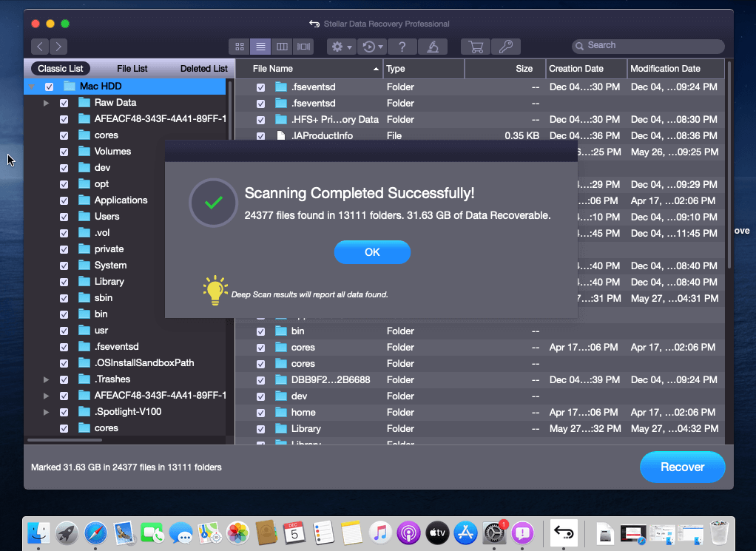Click the Search field

[648, 46]
